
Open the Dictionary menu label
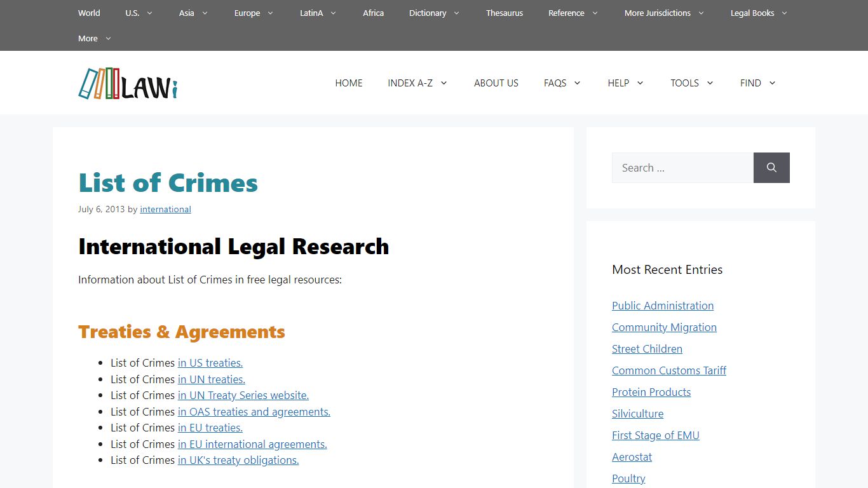[x=428, y=13]
